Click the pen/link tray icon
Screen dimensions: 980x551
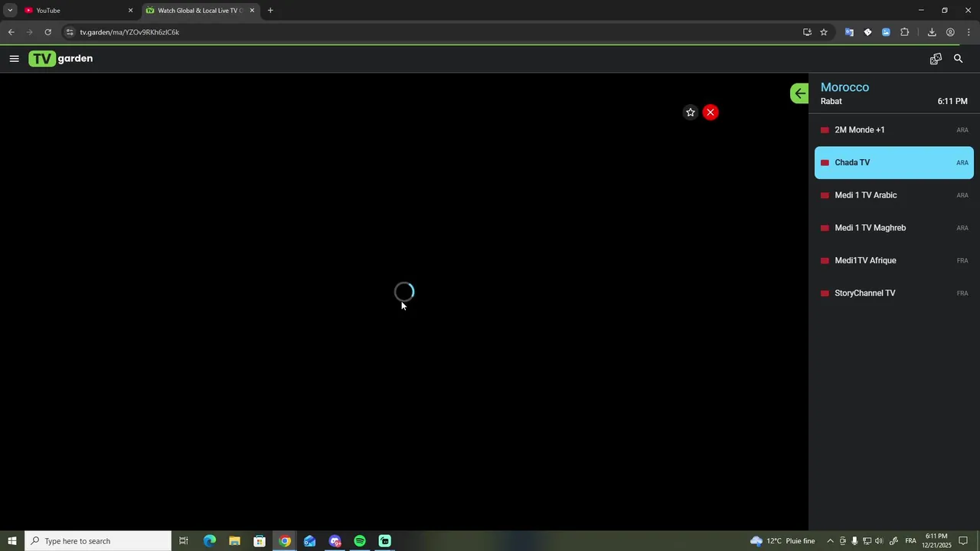(x=893, y=541)
